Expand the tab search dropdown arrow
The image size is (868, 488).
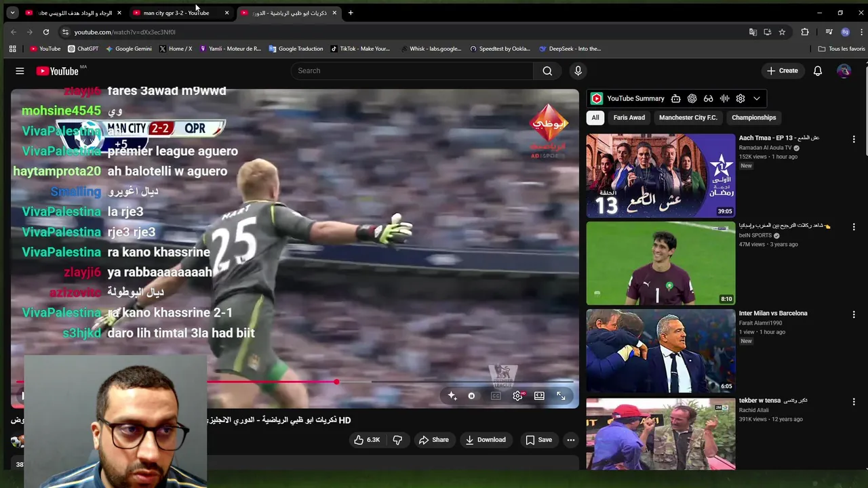click(x=12, y=13)
